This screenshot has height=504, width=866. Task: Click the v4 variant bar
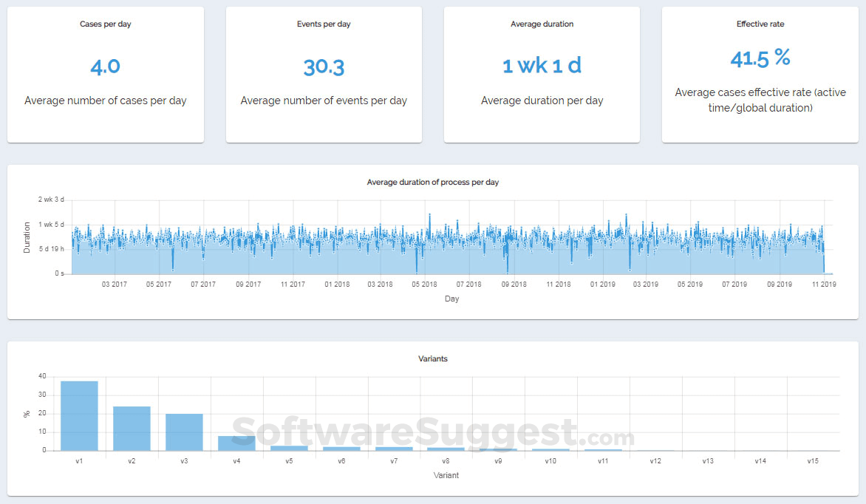point(236,443)
